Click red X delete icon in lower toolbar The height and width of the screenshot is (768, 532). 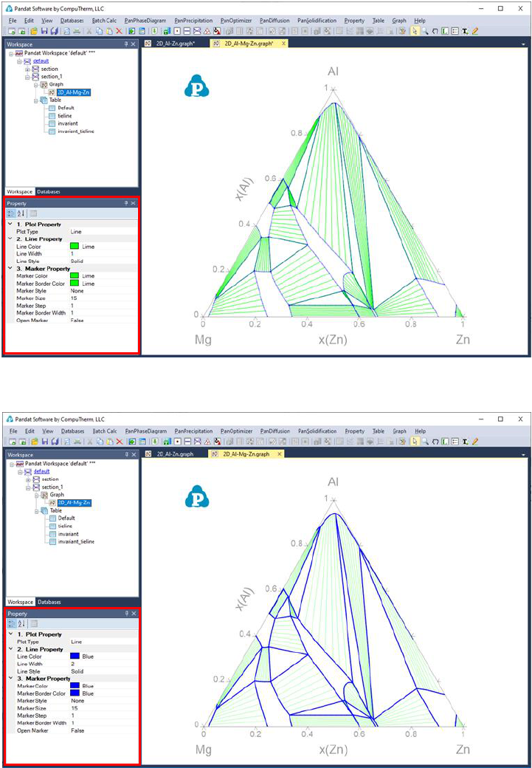tap(119, 442)
